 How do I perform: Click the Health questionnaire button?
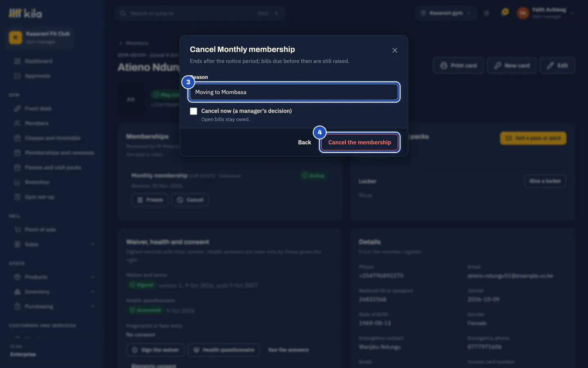(223, 350)
